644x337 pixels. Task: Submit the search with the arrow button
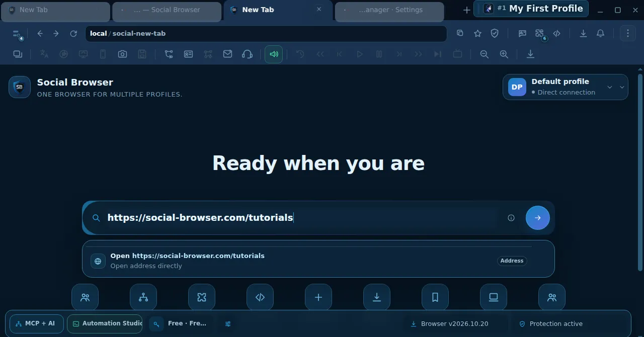click(x=538, y=218)
